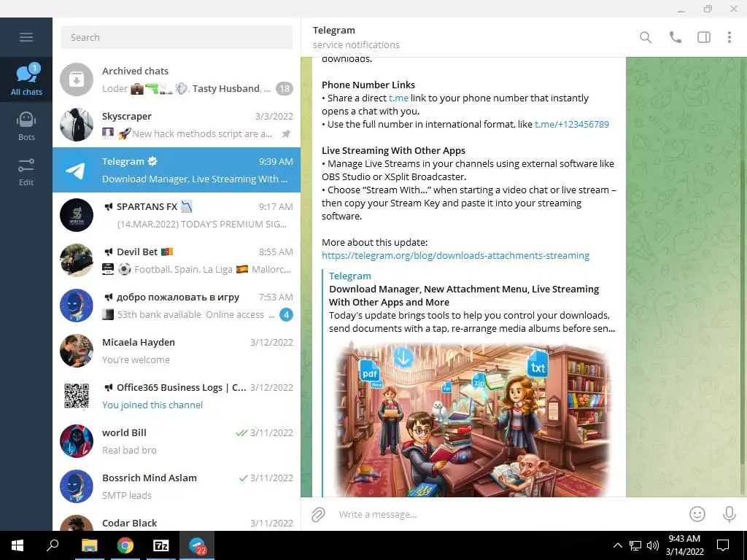Image resolution: width=747 pixels, height=560 pixels.
Task: Click the link preview headline about Download Manager
Action: pos(464,296)
